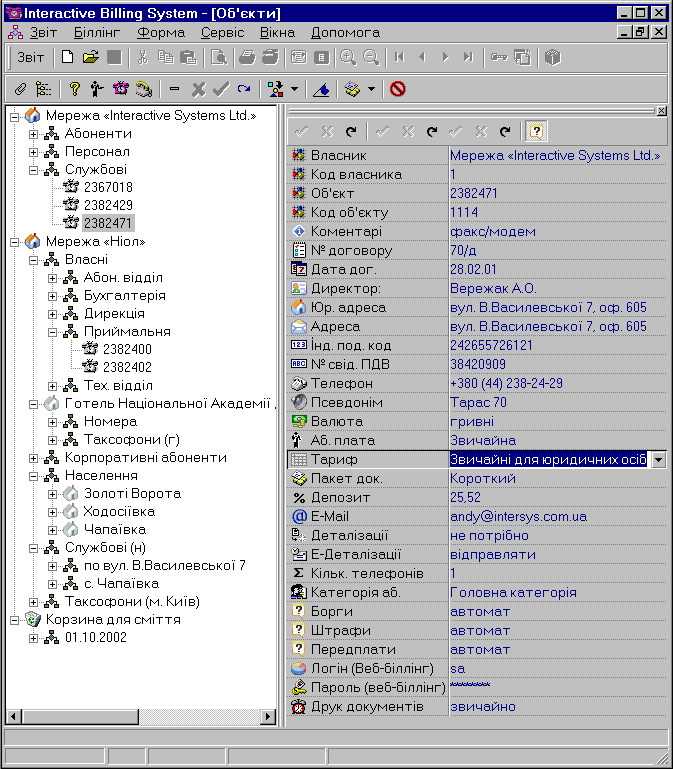Expand the Золоті Ворота tree node
The height and width of the screenshot is (769, 673).
52,494
